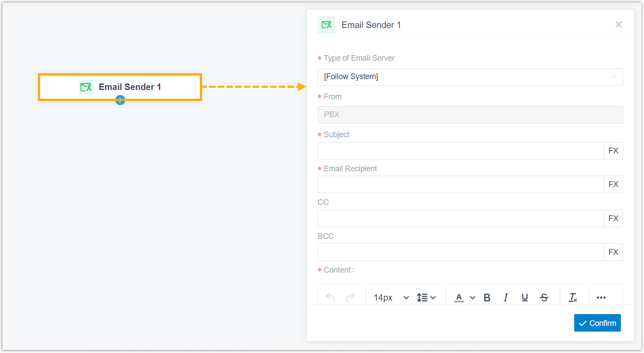Open the more options ellipsis in the toolbar
The height and width of the screenshot is (353, 644).
601,298
